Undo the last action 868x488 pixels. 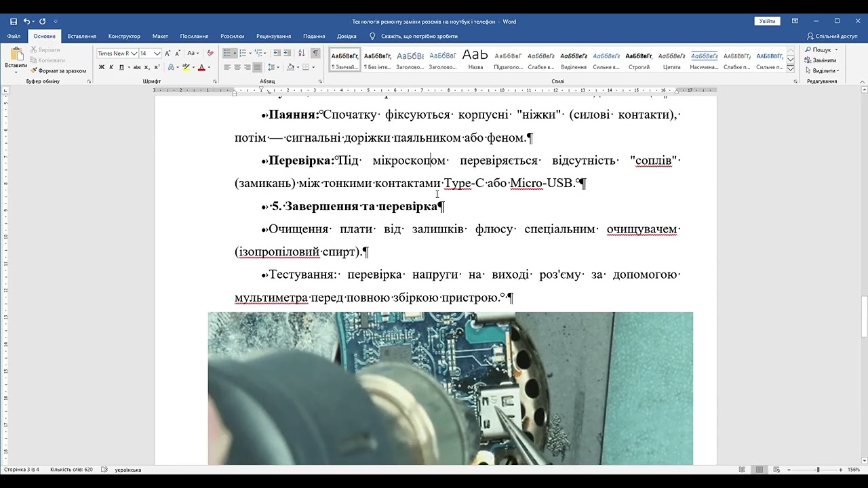[26, 22]
